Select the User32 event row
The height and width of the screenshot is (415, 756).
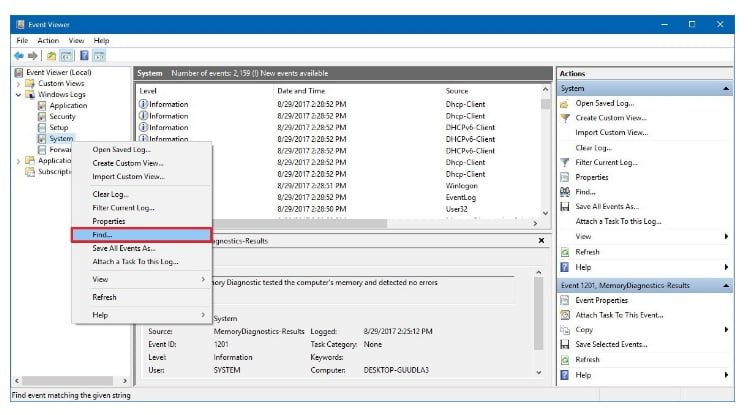click(377, 209)
